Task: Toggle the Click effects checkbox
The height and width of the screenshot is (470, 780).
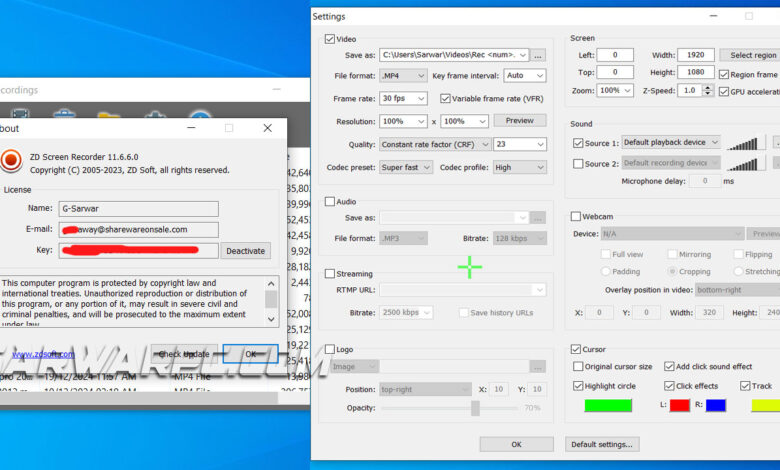Action: (669, 386)
